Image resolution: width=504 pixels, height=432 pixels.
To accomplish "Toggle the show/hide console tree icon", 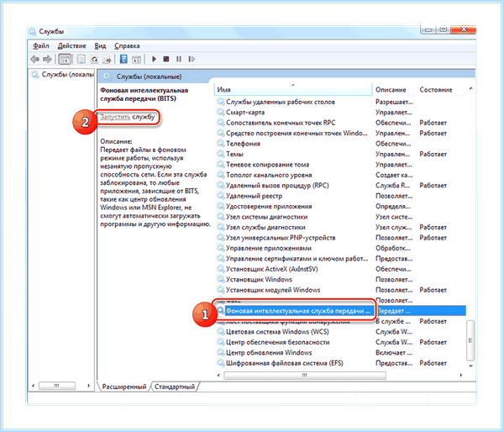I will [65, 59].
